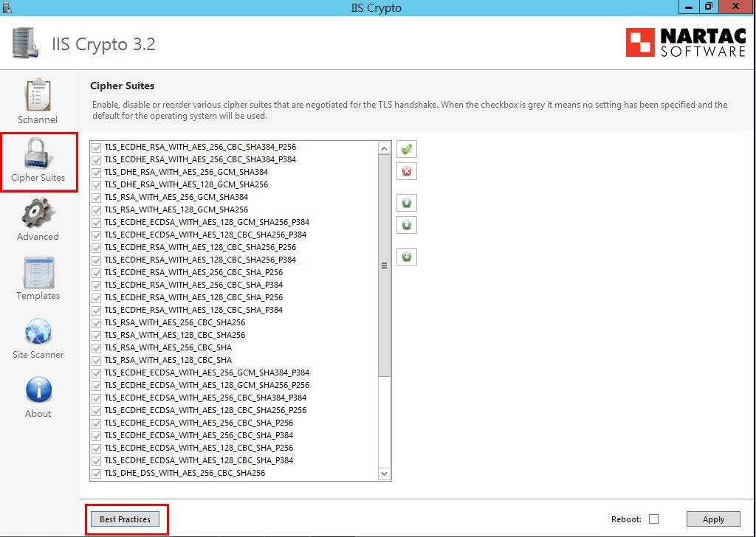This screenshot has width=756, height=537.
Task: Click the Best Practices button
Action: coord(125,519)
